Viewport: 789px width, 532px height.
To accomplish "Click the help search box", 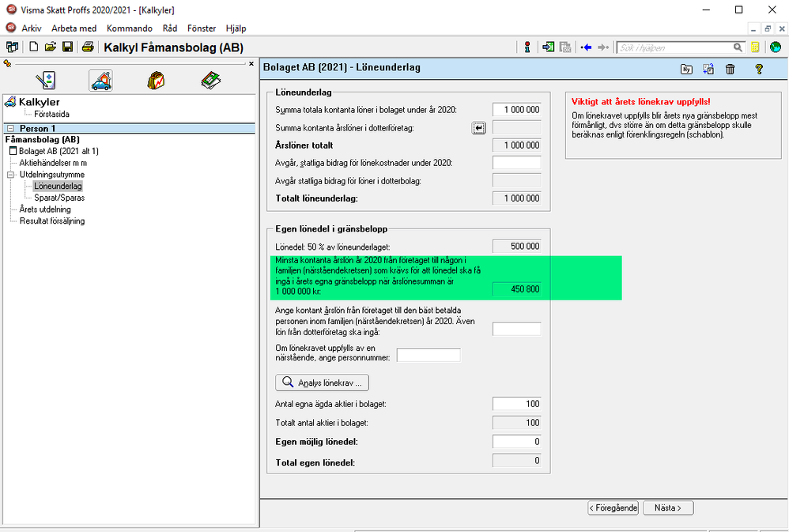I will tap(674, 47).
